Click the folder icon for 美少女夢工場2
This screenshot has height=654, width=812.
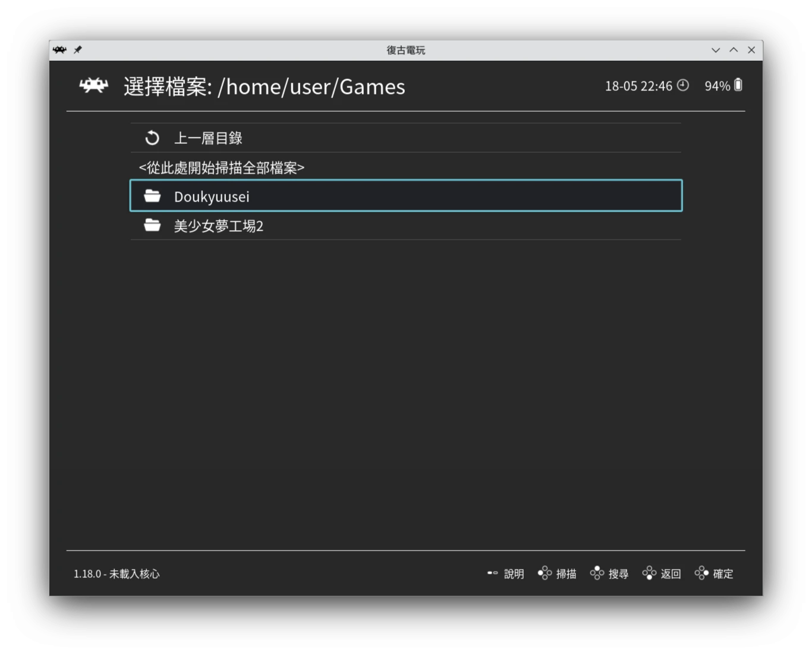pyautogui.click(x=152, y=225)
